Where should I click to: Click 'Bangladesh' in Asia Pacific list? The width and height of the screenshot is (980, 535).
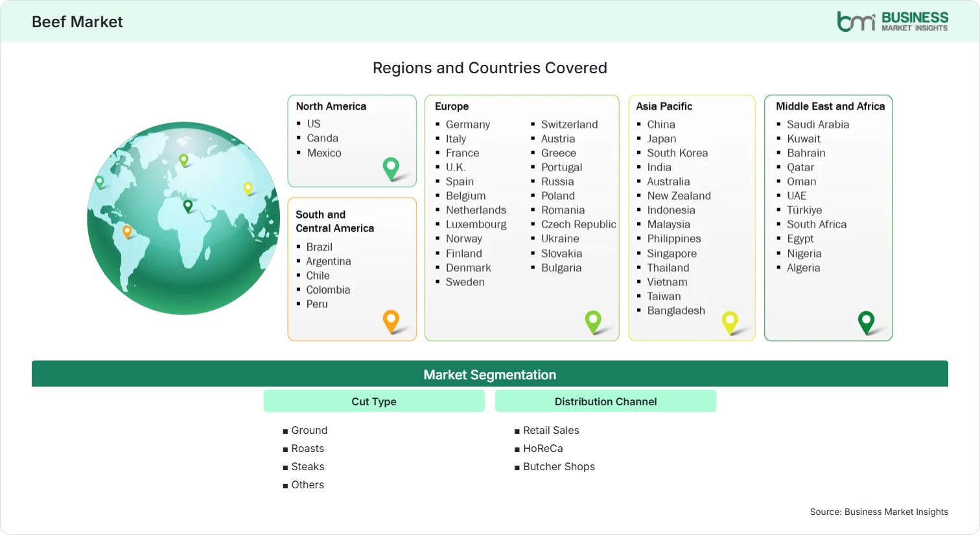pos(676,311)
